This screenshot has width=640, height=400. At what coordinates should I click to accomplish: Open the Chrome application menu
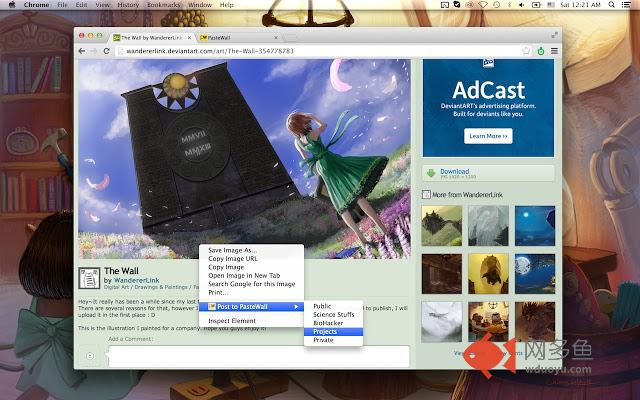36,5
